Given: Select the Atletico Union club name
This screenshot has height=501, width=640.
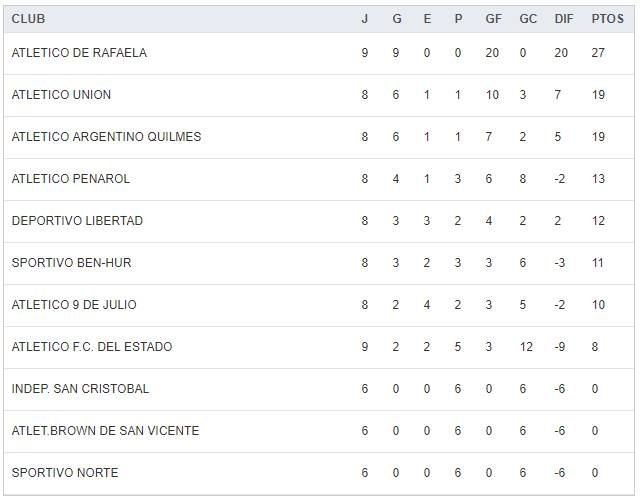Looking at the screenshot, I should pyautogui.click(x=61, y=95).
